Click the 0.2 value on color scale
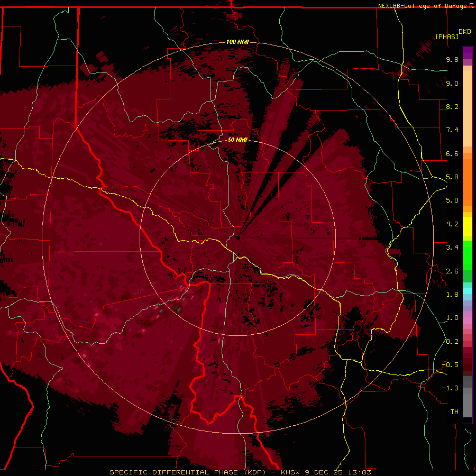The width and height of the screenshot is (476, 476). [452, 342]
